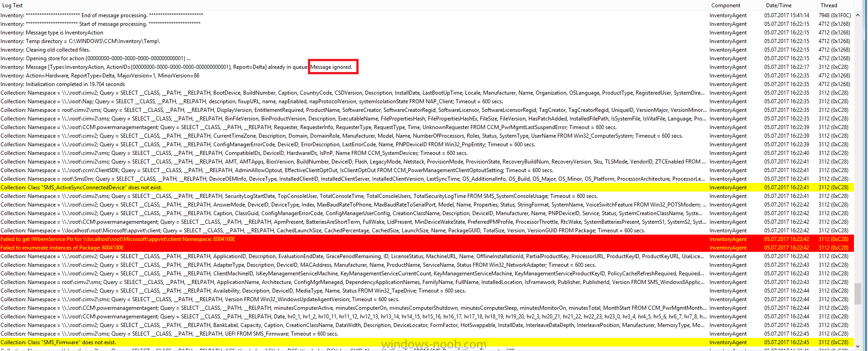Click the Component column header

[725, 5]
